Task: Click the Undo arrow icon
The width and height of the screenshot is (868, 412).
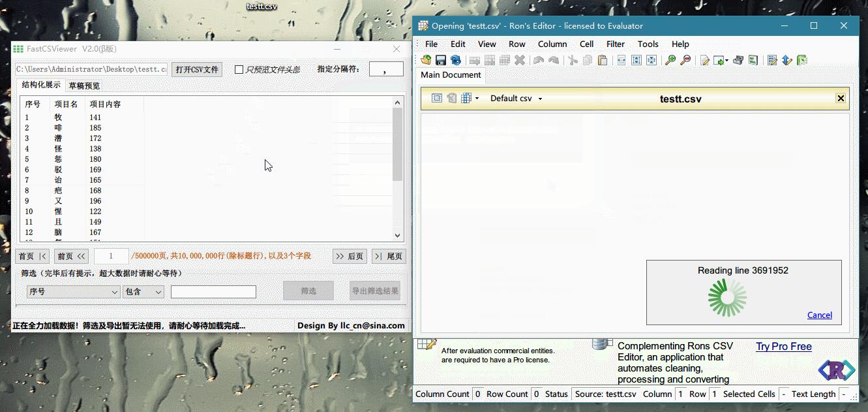Action: pyautogui.click(x=539, y=60)
